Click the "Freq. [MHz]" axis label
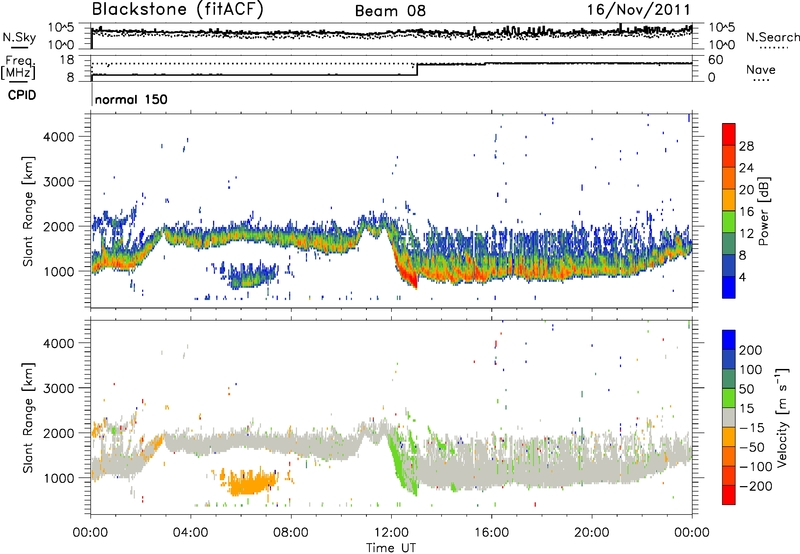 coord(18,67)
